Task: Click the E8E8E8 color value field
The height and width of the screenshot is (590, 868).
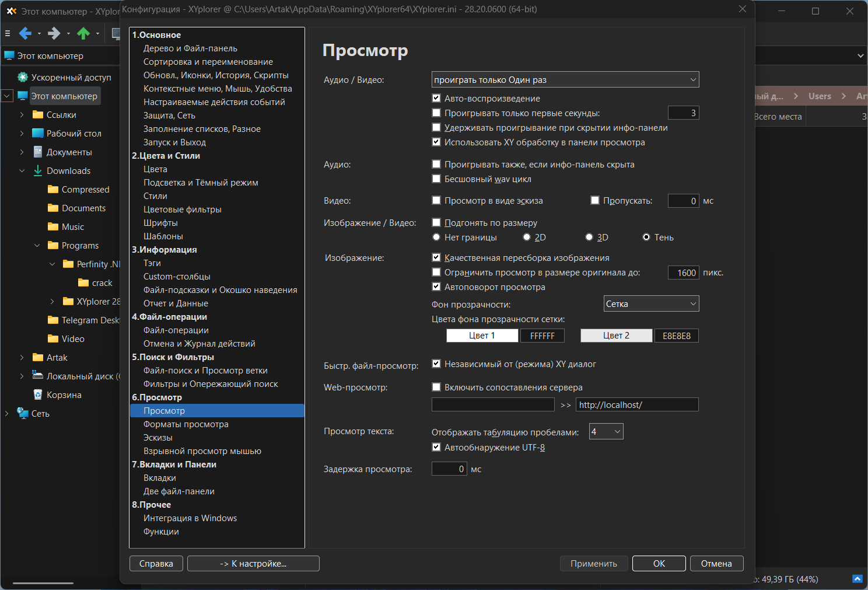Action: click(677, 336)
